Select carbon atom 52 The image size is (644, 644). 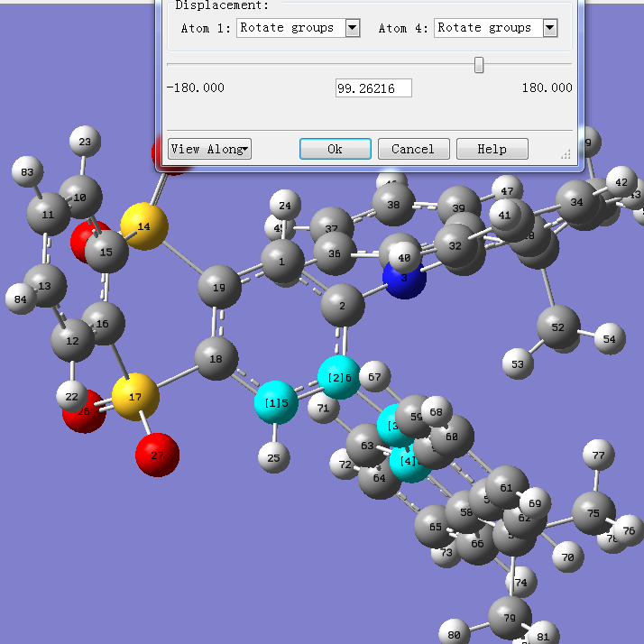(x=558, y=327)
